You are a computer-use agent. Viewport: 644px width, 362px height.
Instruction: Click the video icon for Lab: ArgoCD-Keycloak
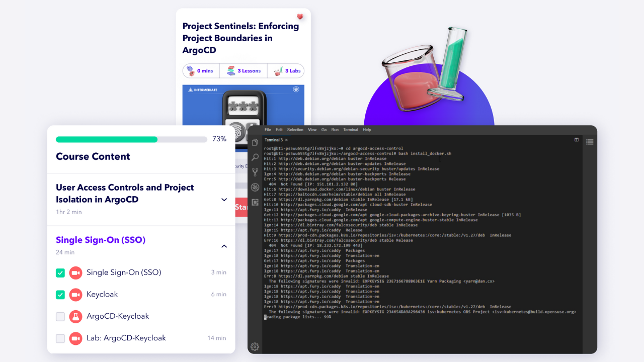75,338
